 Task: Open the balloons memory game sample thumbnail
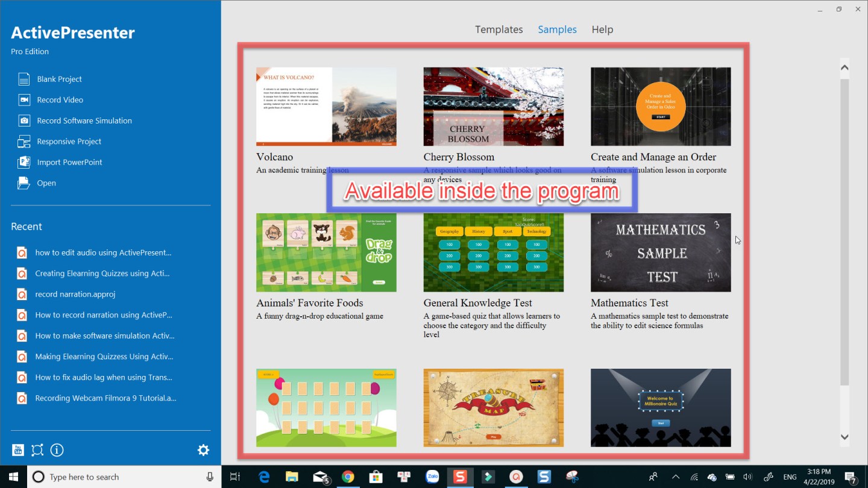[x=326, y=408]
